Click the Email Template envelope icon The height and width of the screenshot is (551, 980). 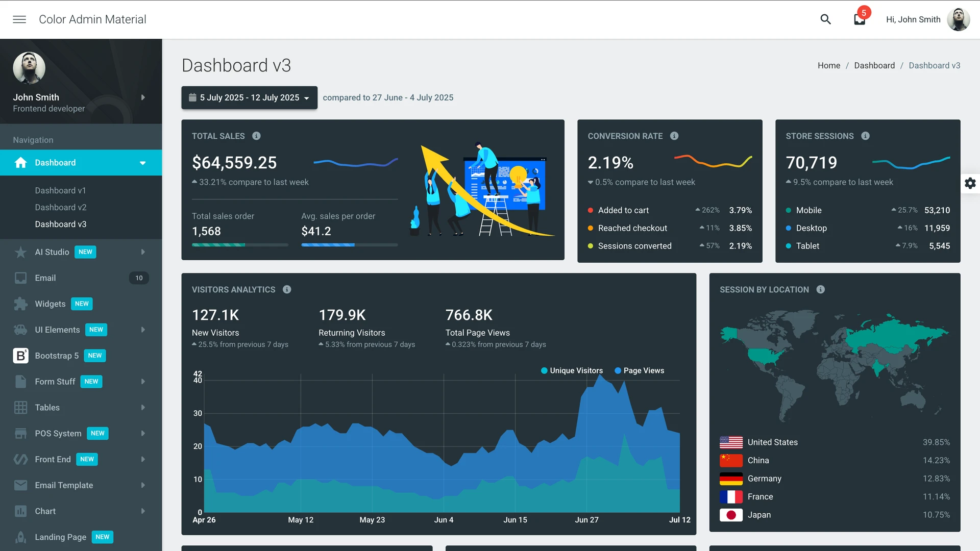tap(20, 485)
